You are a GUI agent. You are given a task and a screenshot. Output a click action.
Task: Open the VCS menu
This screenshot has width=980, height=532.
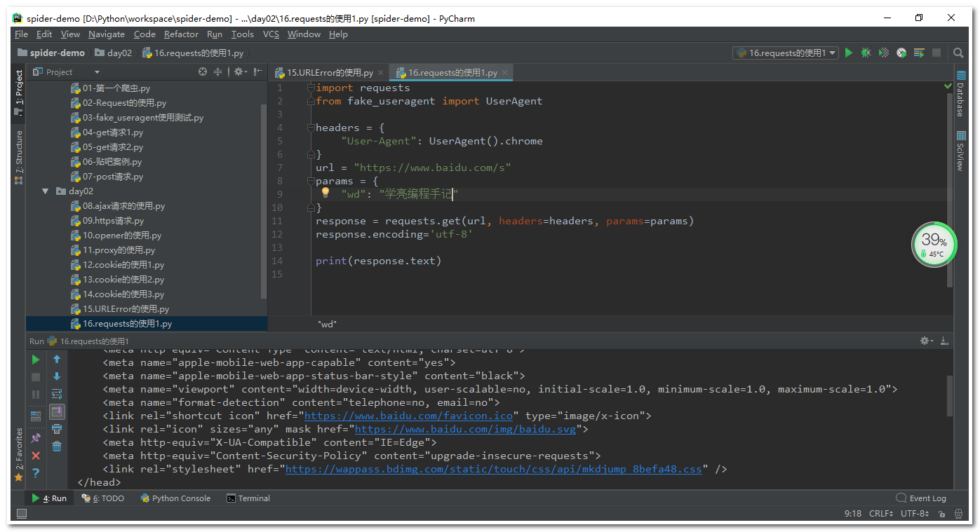point(271,34)
